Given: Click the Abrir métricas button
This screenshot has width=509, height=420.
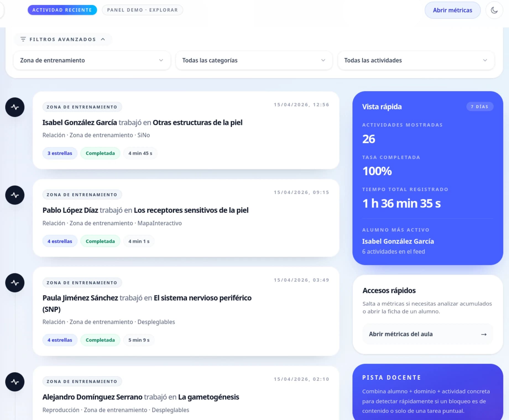Looking at the screenshot, I should [x=452, y=10].
